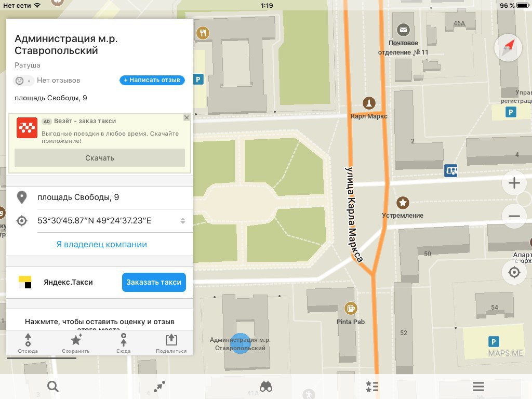Select Pinta Pab beer icon
This screenshot has width=532, height=399.
[351, 309]
